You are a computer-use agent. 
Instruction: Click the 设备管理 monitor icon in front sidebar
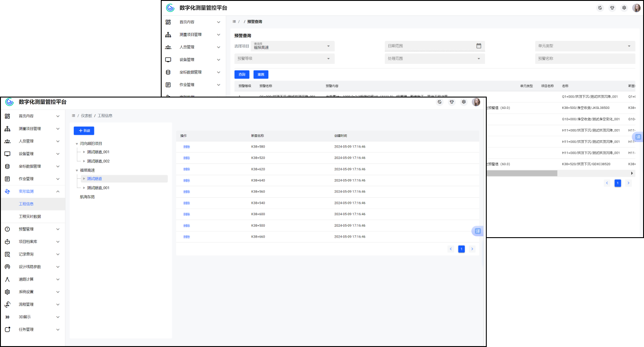7,154
